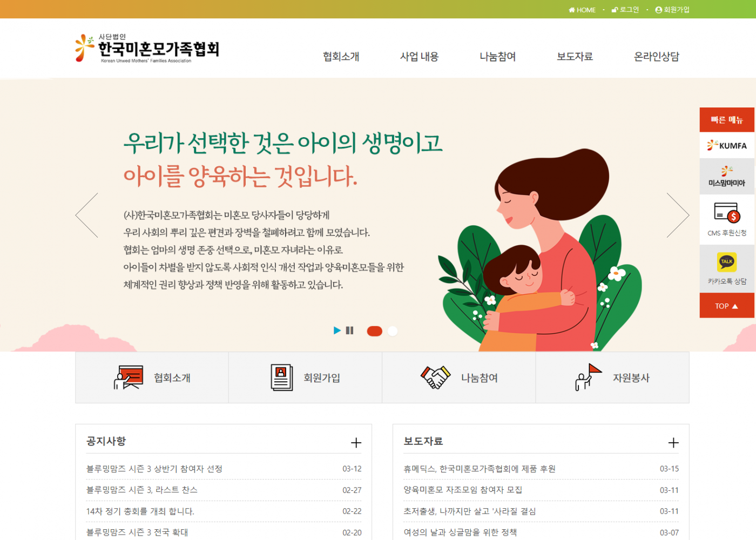
Task: Play the banner slideshow
Action: pos(337,330)
